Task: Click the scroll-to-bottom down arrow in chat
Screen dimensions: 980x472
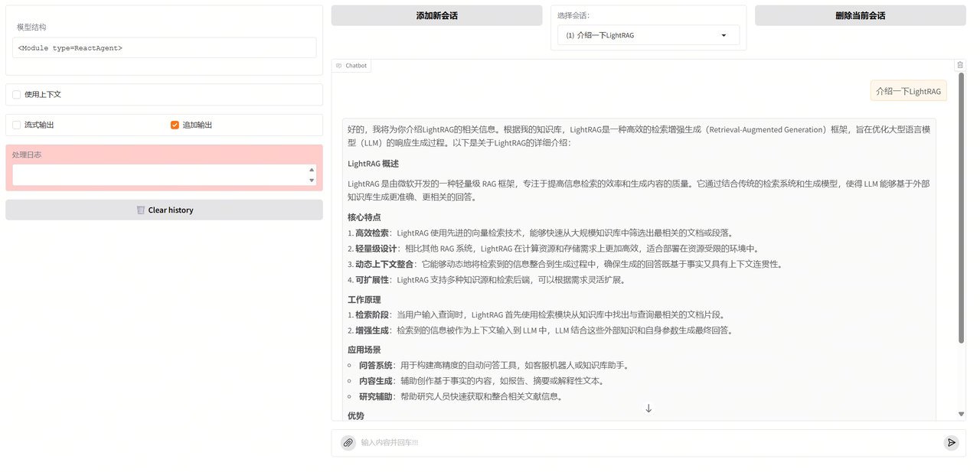Action: point(648,409)
